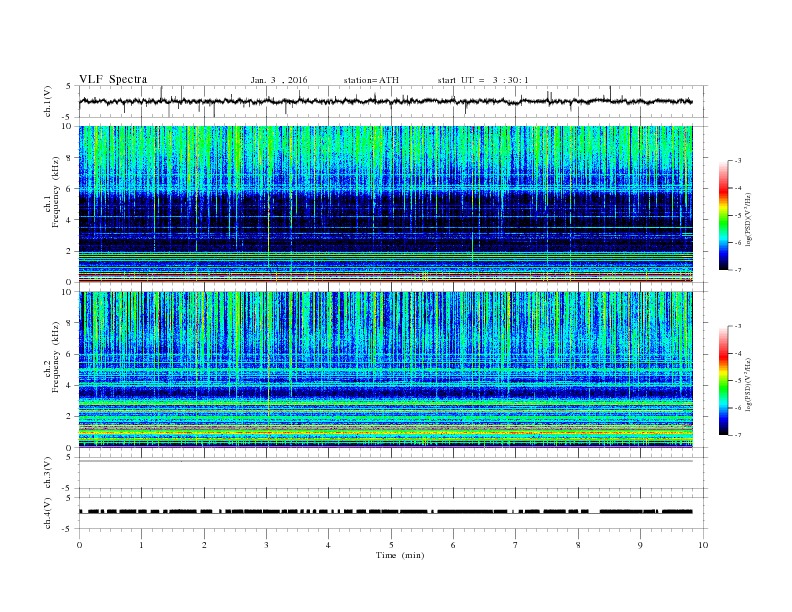
Task: Click the "10" tick on time axis
Action: click(x=703, y=545)
